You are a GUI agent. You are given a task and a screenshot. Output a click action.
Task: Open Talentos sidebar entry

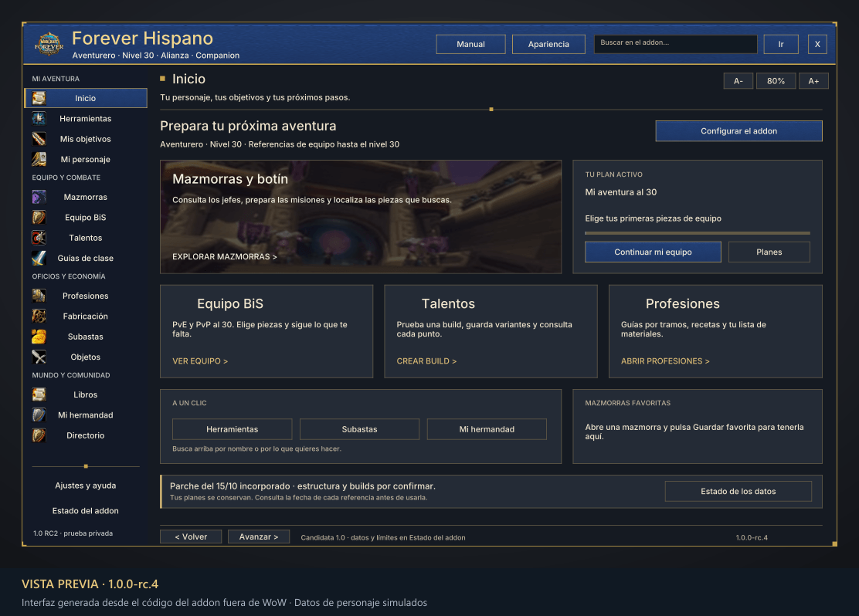(x=86, y=238)
